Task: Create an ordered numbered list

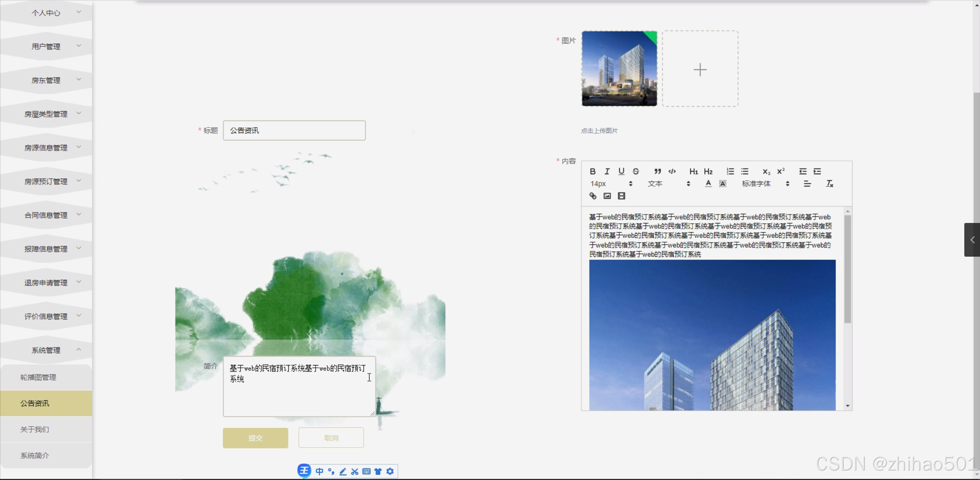Action: [x=730, y=171]
